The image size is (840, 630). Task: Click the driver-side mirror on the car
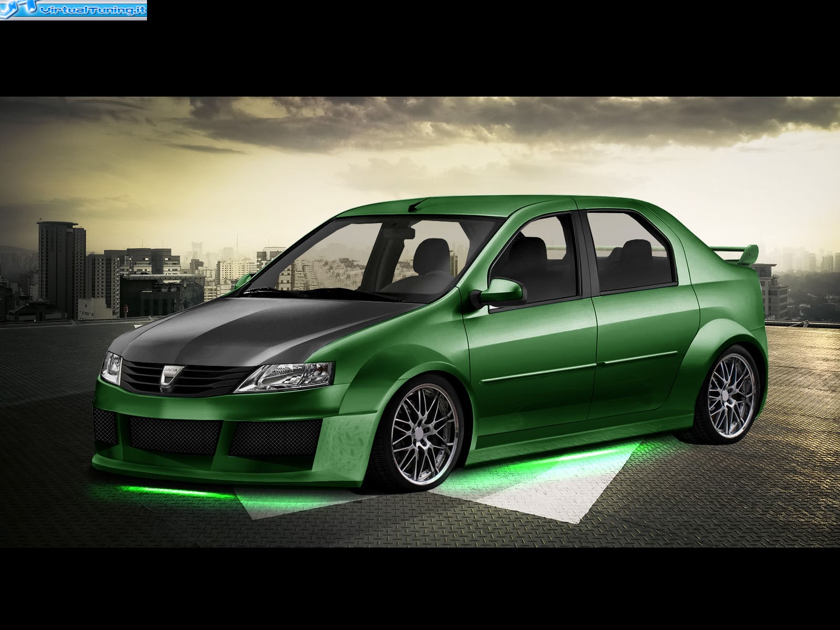coord(499,292)
